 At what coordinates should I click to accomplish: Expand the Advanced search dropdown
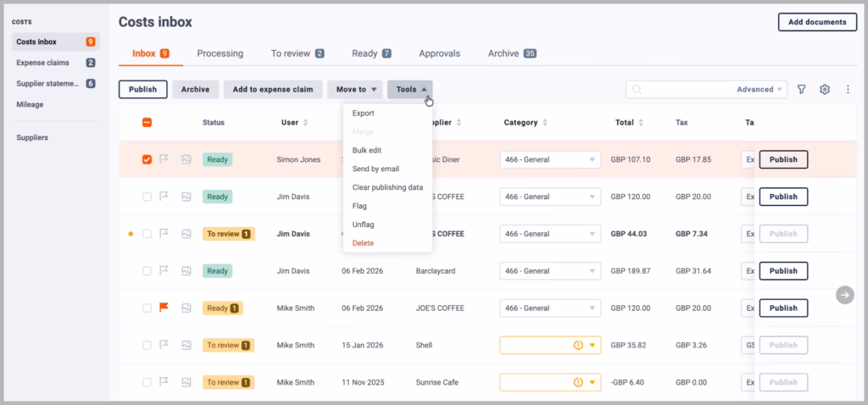pyautogui.click(x=760, y=89)
